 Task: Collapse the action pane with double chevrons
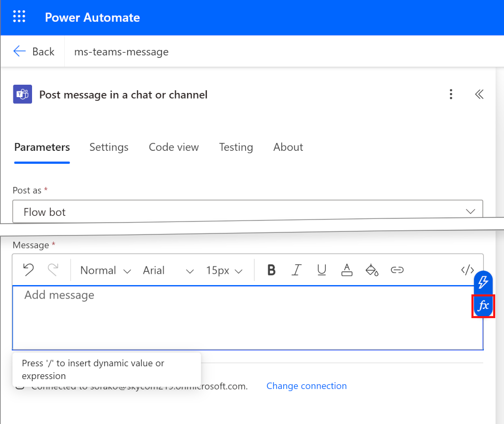click(x=479, y=94)
